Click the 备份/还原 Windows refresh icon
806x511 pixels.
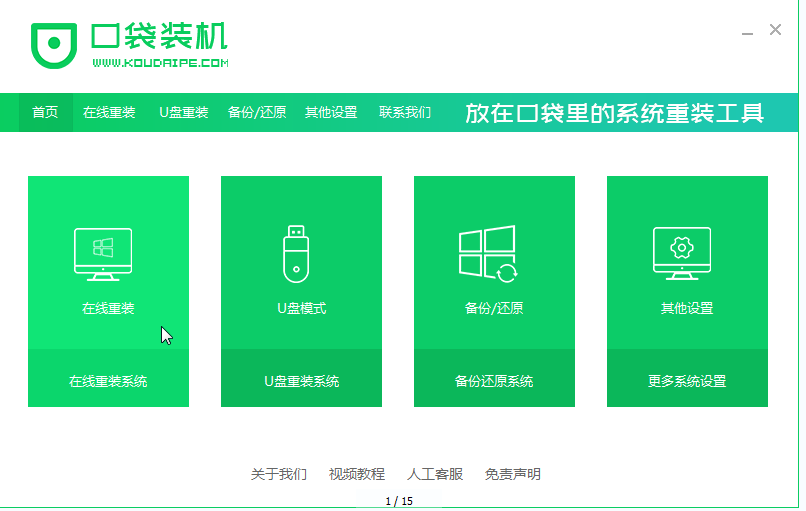[488, 253]
